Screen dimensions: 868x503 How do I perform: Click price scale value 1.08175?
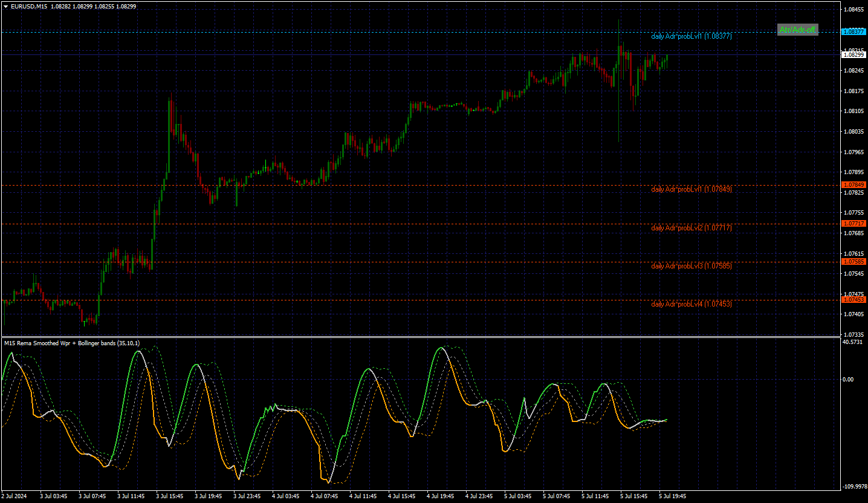(x=855, y=91)
